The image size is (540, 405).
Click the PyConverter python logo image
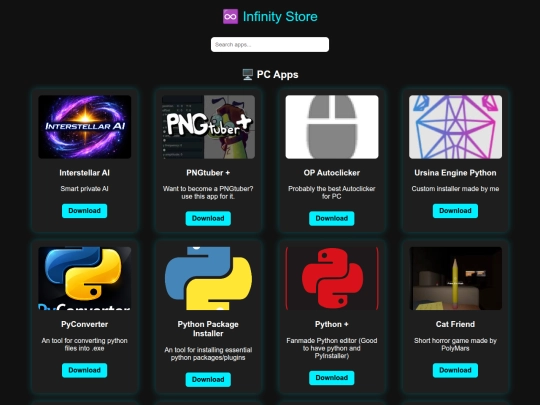pyautogui.click(x=84, y=278)
